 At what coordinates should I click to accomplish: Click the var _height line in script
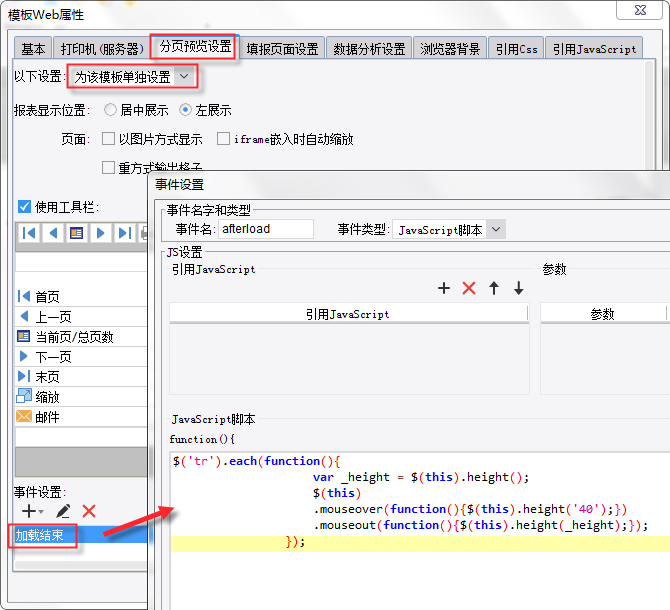(421, 477)
